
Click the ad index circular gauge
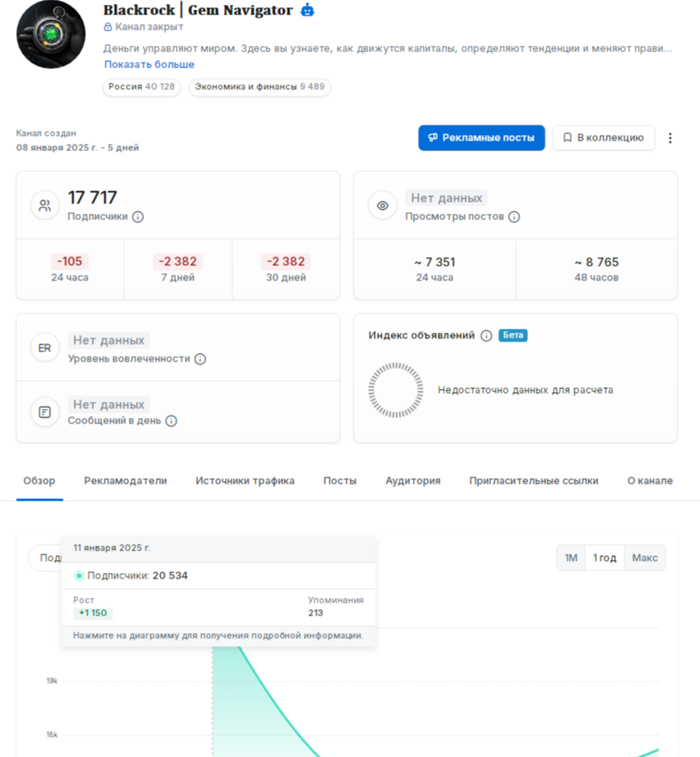(x=396, y=390)
